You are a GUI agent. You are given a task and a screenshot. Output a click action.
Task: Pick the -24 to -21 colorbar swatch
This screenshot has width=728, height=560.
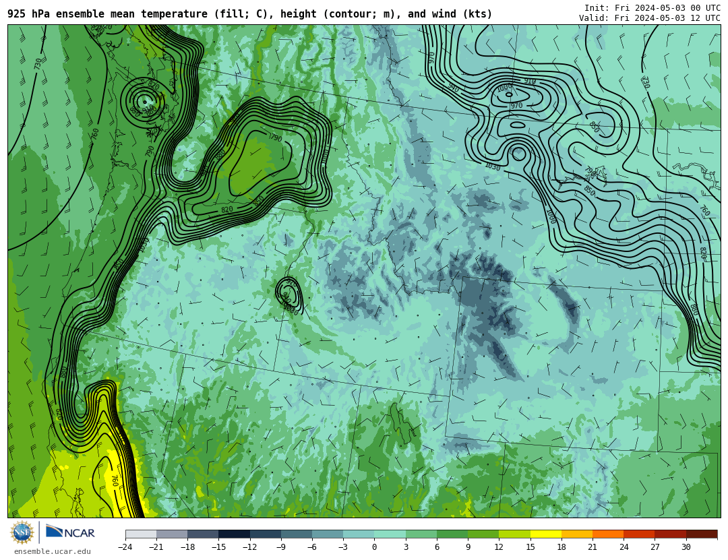coord(141,534)
